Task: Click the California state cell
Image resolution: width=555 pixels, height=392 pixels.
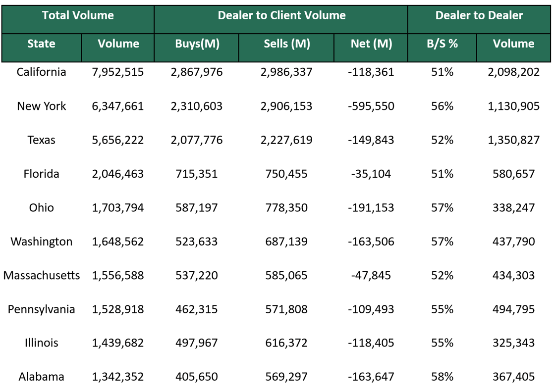Action: click(42, 72)
